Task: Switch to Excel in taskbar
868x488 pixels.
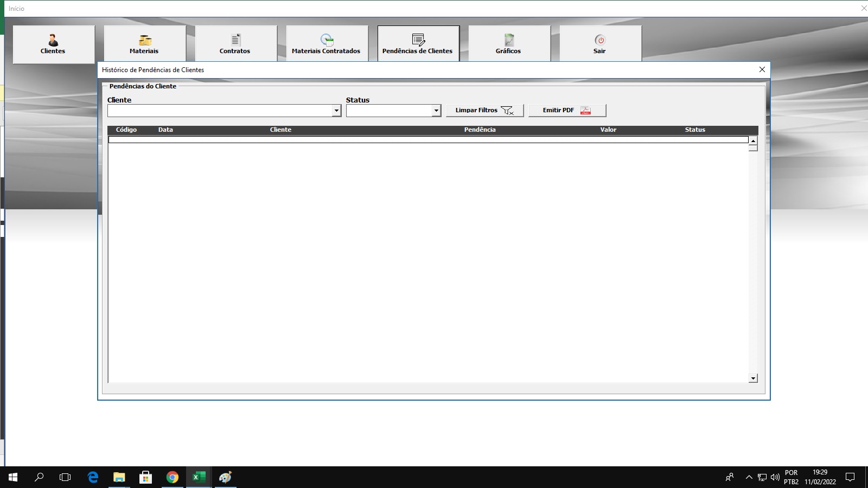Action: (199, 477)
